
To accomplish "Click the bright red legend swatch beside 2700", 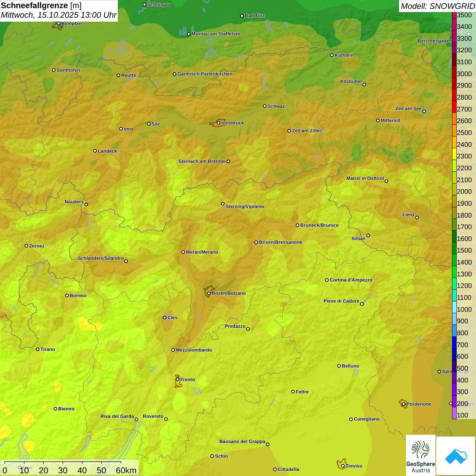I will point(454,107).
